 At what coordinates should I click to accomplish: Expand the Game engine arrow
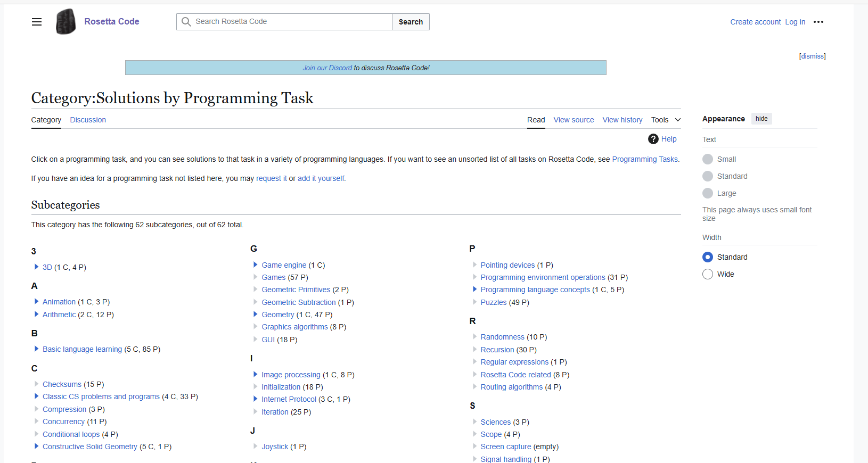point(255,264)
